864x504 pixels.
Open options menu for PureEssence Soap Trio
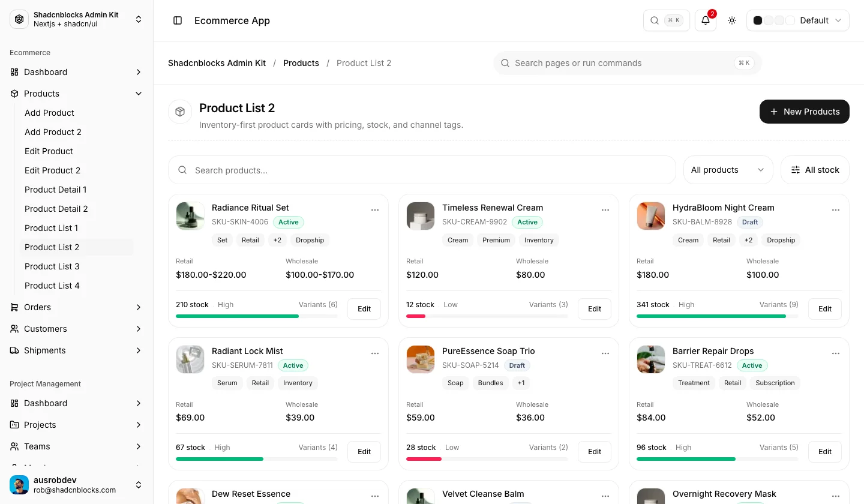605,353
